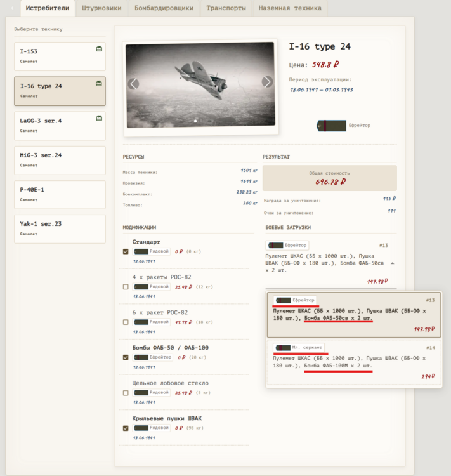
Task: Click the Общая стоимость 696.78 box
Action: click(x=330, y=178)
